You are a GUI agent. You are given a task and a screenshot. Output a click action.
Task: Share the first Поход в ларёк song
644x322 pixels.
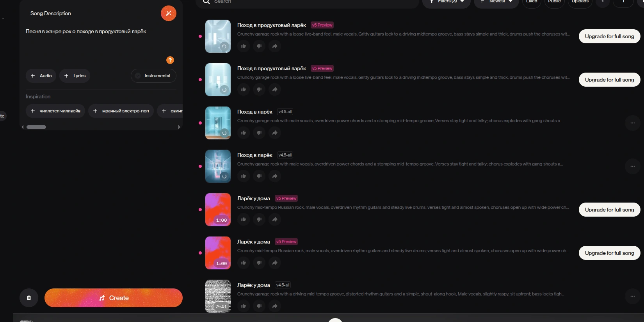point(275,133)
